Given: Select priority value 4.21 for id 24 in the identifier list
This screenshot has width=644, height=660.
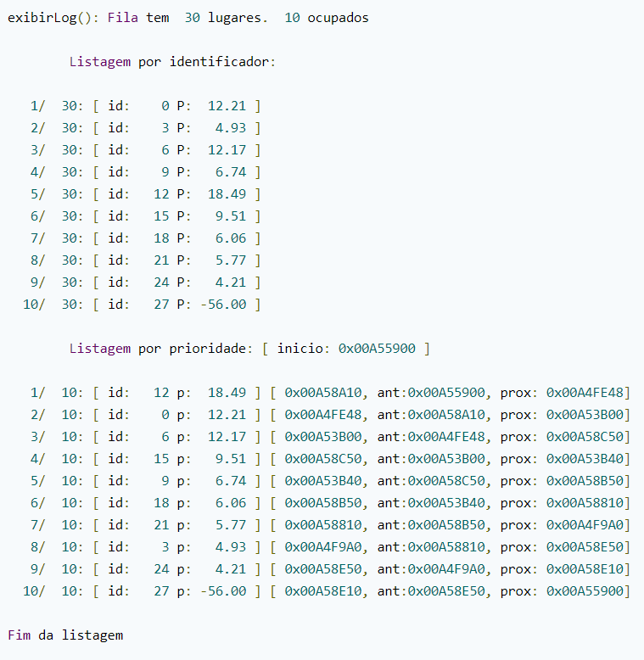Looking at the screenshot, I should click(x=231, y=282).
